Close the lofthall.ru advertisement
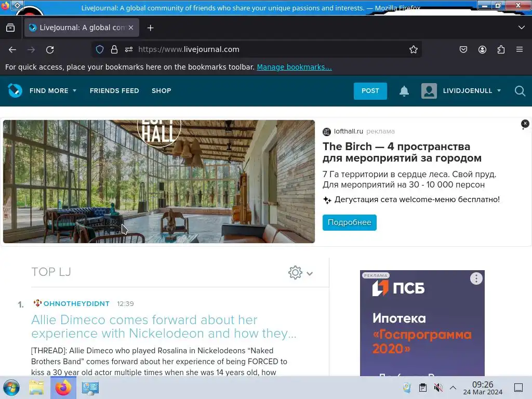Image resolution: width=532 pixels, height=399 pixels. [x=525, y=124]
